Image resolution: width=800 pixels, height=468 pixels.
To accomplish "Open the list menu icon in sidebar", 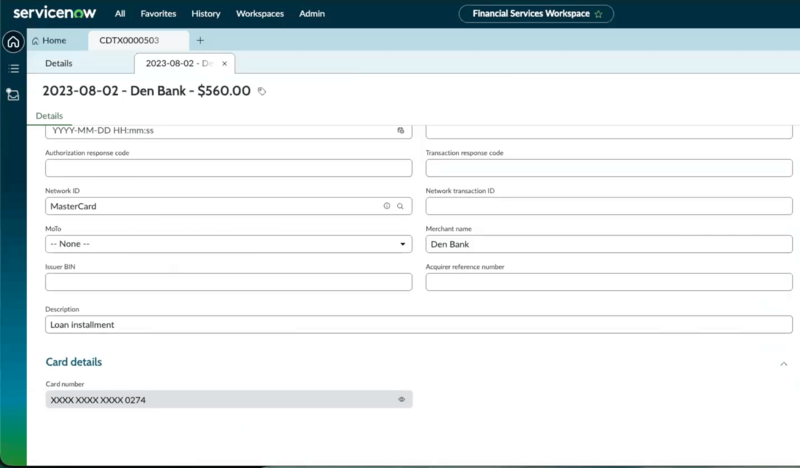I will click(14, 68).
